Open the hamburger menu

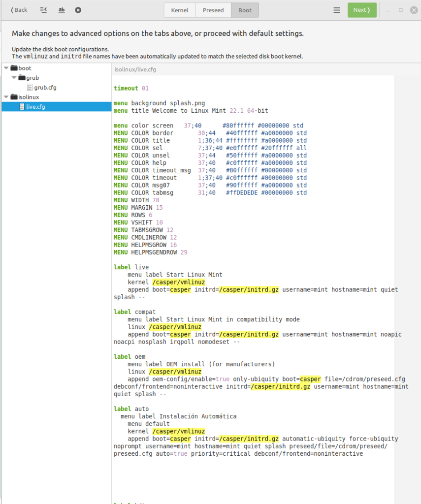tap(336, 10)
